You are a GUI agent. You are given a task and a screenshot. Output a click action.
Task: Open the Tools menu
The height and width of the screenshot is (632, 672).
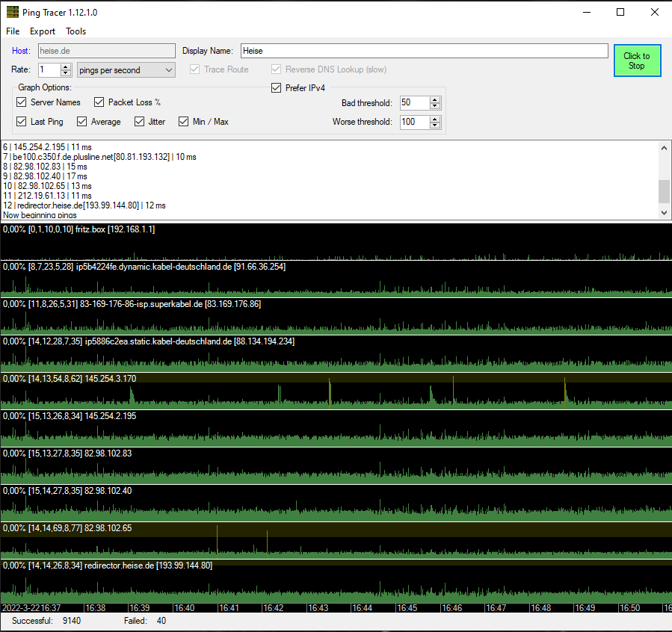(75, 31)
